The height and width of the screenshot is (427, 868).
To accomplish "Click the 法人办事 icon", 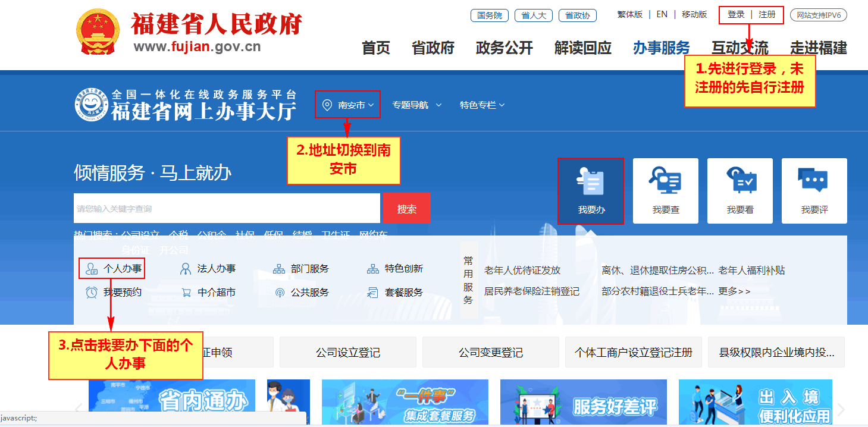I will pyautogui.click(x=186, y=269).
